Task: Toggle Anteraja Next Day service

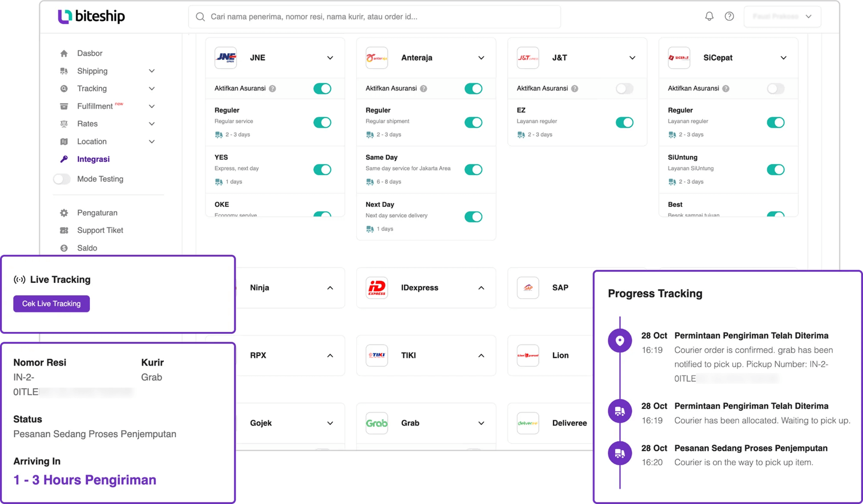Action: [473, 216]
